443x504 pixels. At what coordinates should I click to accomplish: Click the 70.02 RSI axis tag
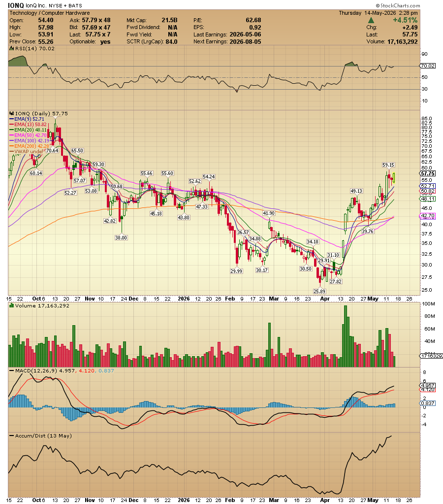click(428, 66)
